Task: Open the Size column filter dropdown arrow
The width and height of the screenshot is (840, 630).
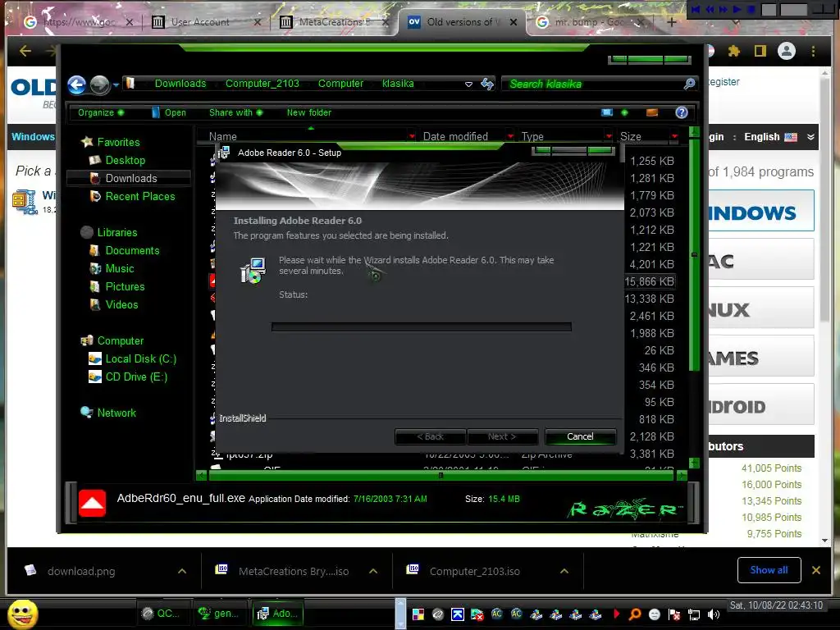Action: click(674, 136)
